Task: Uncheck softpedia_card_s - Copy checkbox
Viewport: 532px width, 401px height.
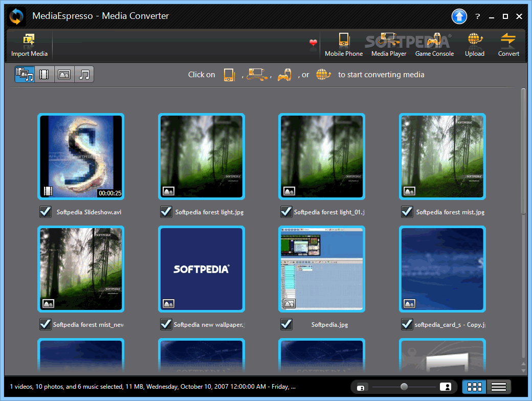Action: tap(407, 324)
